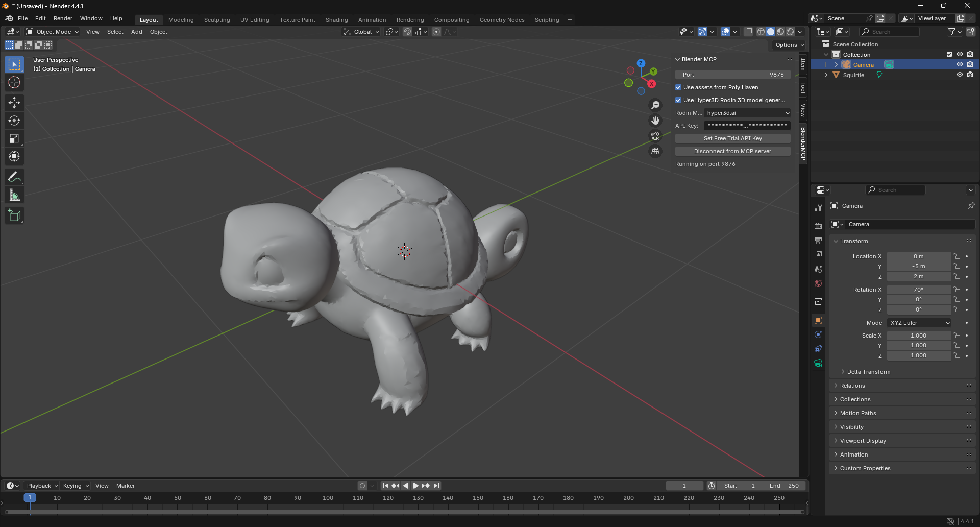Open the Camera data properties tab

tap(818, 363)
